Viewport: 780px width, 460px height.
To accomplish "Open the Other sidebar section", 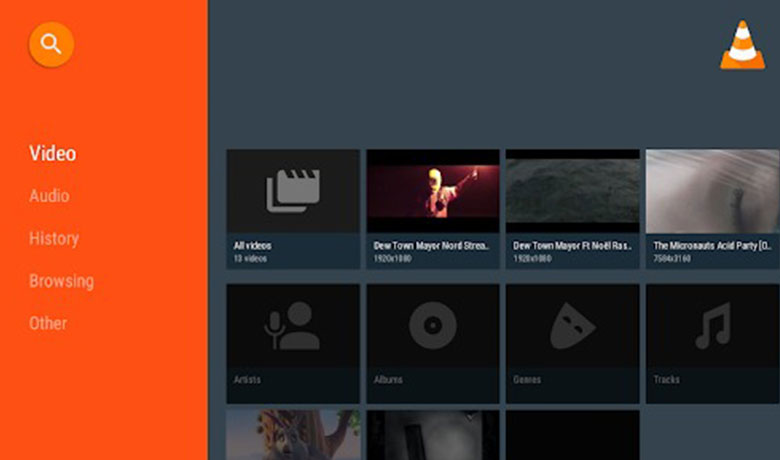I will pyautogui.click(x=48, y=323).
